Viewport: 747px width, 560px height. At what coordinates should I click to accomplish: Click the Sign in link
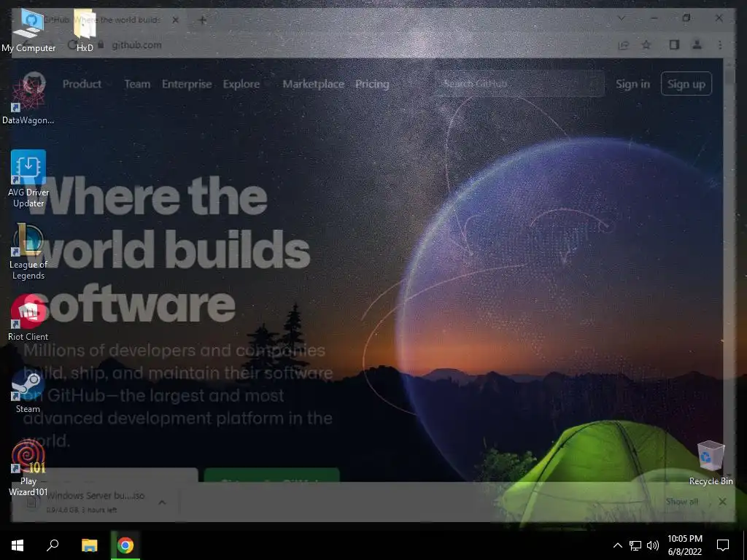coord(632,84)
